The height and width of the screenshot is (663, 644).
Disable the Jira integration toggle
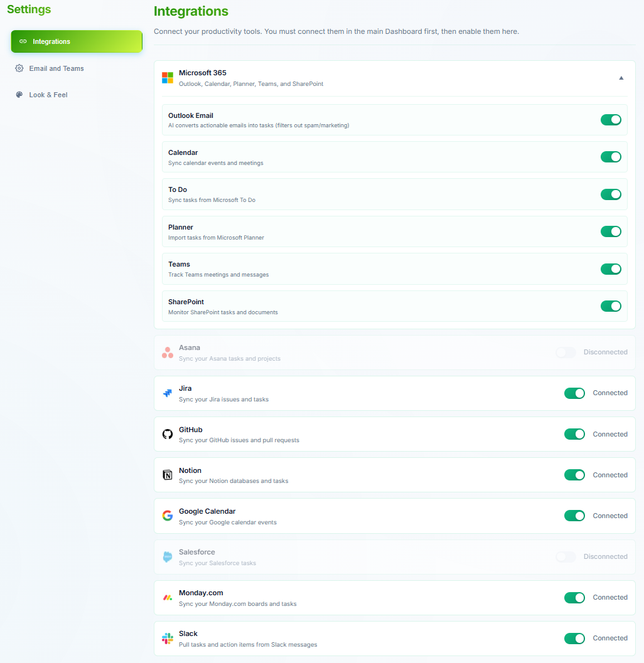[574, 393]
